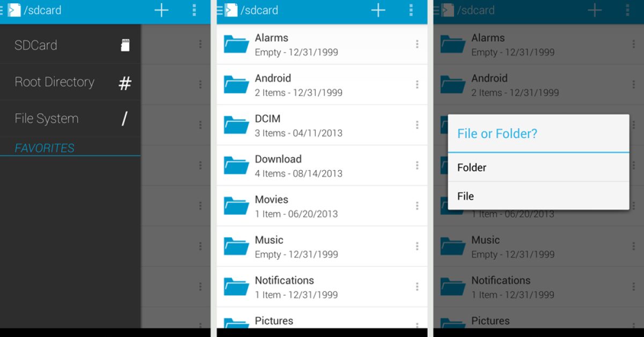Tap the Download folder icon in the middle list
The width and height of the screenshot is (644, 337).
pyautogui.click(x=236, y=165)
